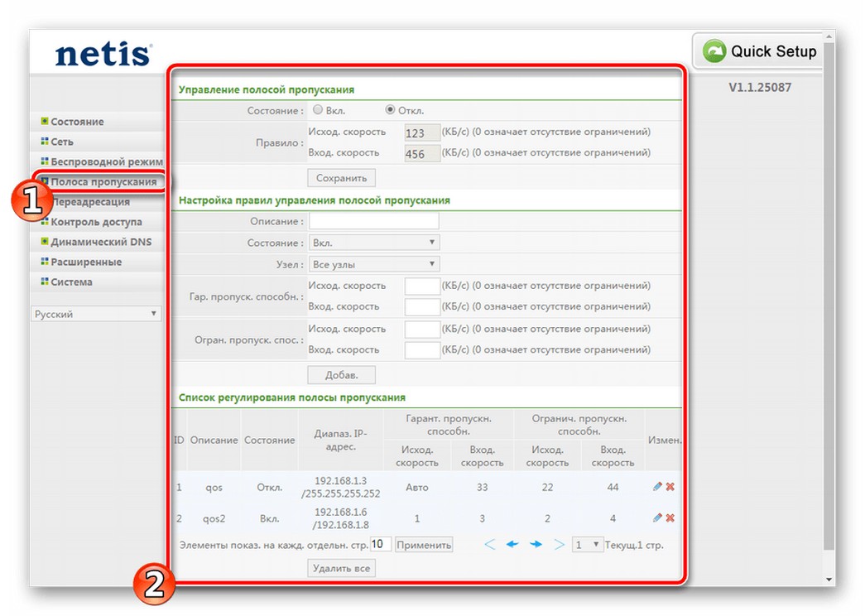The height and width of the screenshot is (616, 865).
Task: Open the Переадресация menu item
Action: coord(91,202)
